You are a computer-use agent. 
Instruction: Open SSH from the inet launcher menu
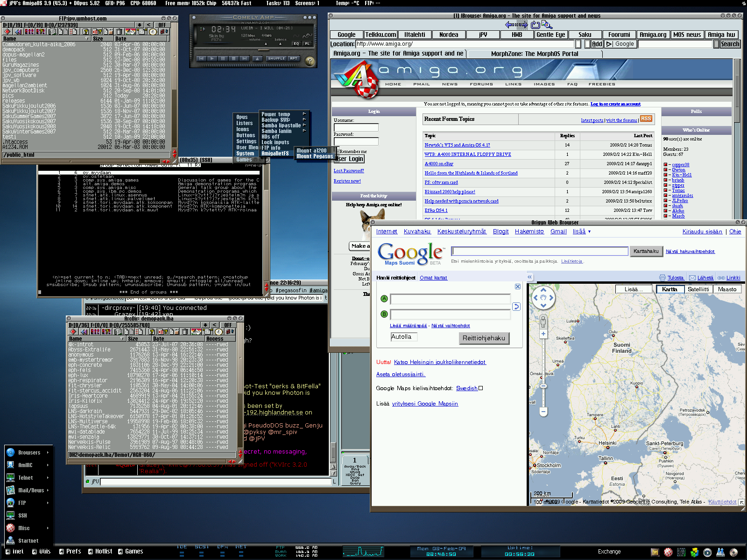point(22,516)
